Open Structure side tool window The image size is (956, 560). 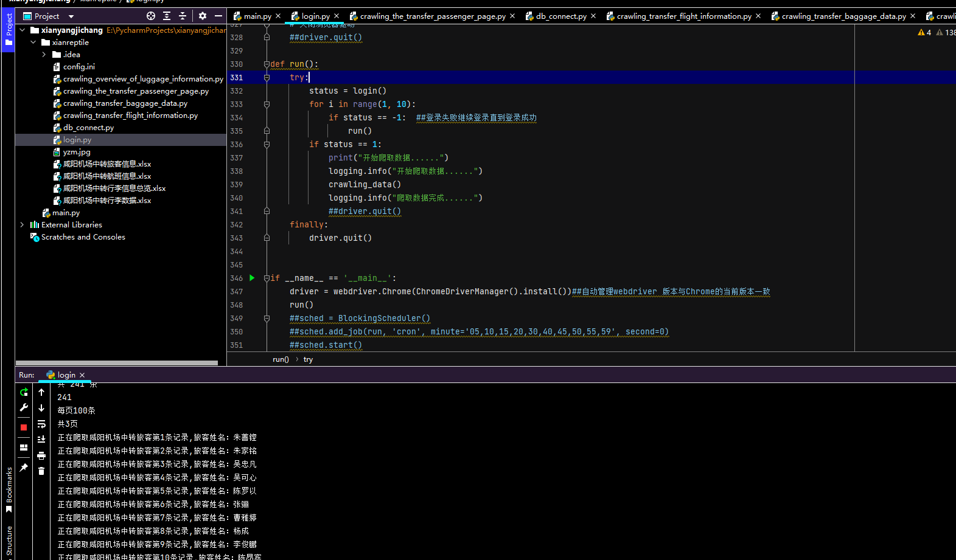pos(9,542)
